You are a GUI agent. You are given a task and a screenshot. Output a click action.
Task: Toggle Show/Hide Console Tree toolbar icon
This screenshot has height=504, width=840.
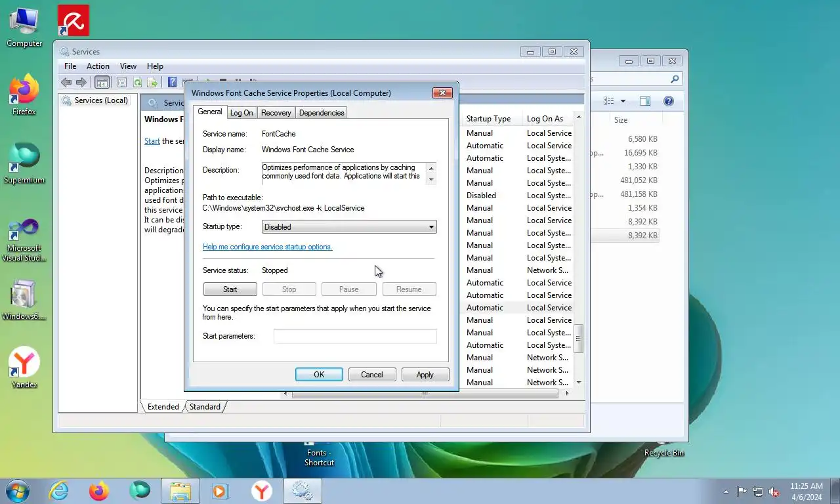(102, 82)
